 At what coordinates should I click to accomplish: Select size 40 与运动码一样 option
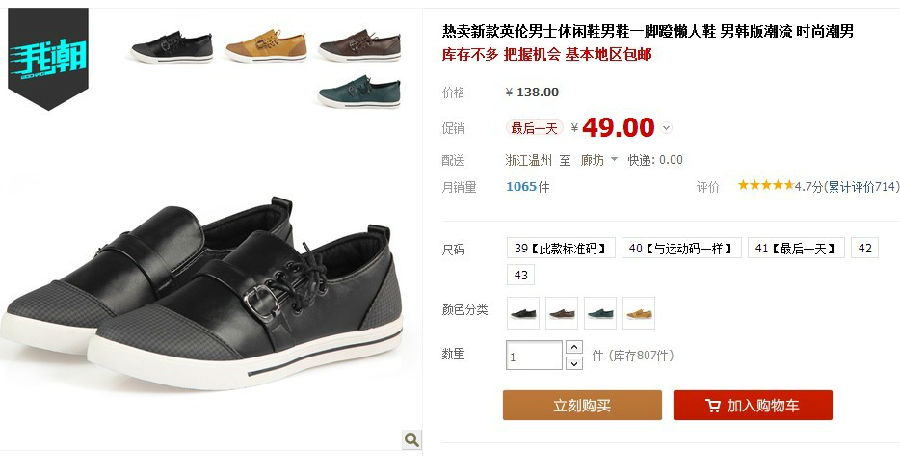click(682, 248)
